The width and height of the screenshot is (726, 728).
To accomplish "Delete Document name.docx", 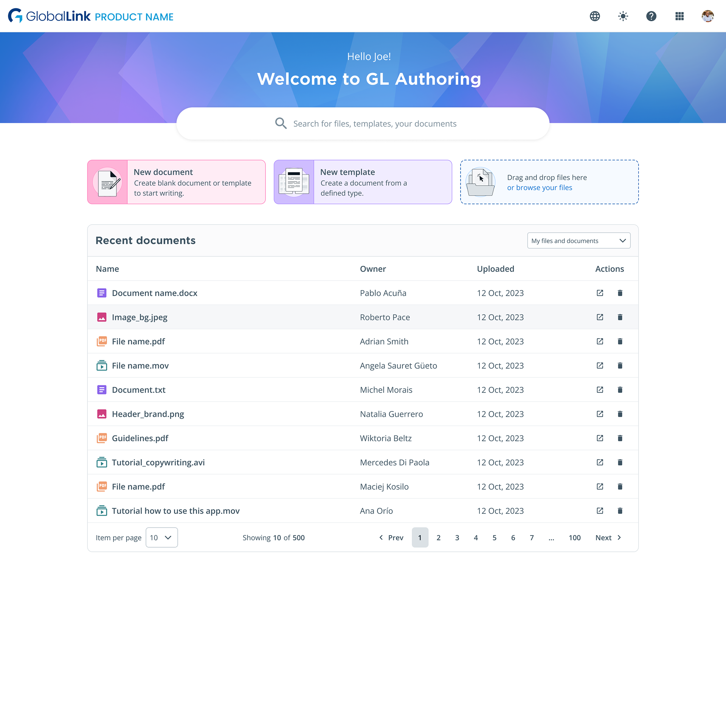I will pos(620,293).
